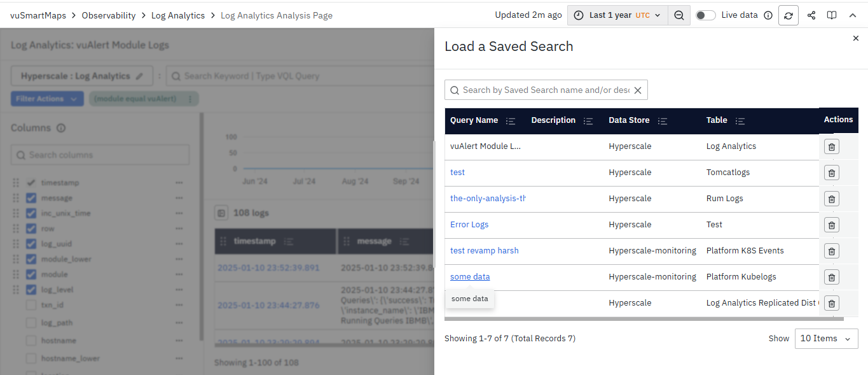Click the share icon in header

click(811, 15)
